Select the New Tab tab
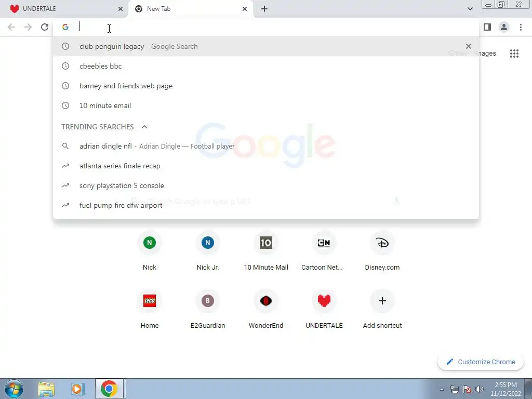This screenshot has height=399, width=532. [x=190, y=9]
